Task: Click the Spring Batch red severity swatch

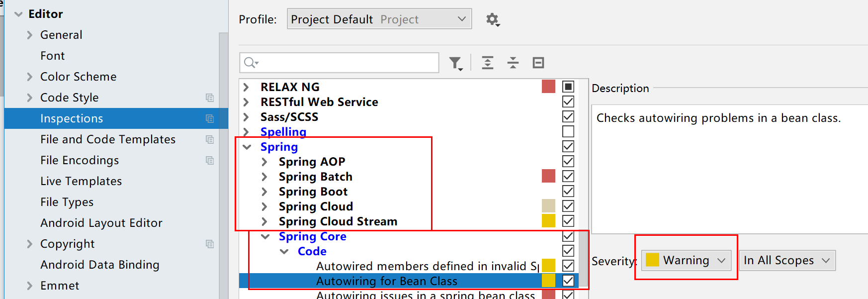Action: pyautogui.click(x=548, y=176)
